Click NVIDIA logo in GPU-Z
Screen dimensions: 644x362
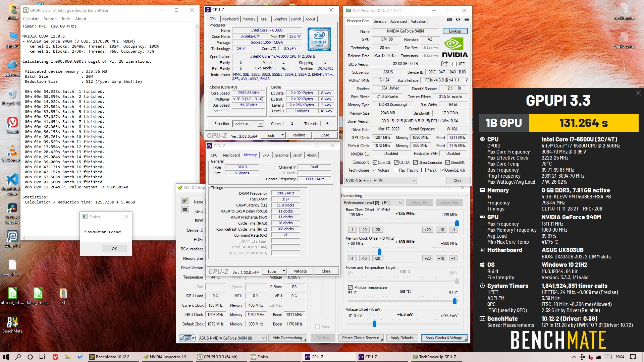coord(454,48)
